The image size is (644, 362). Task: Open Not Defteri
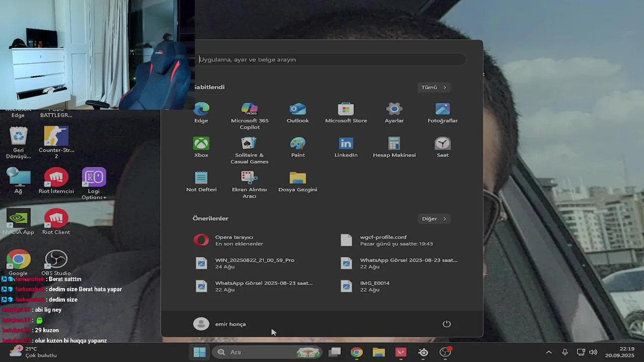coord(201,182)
